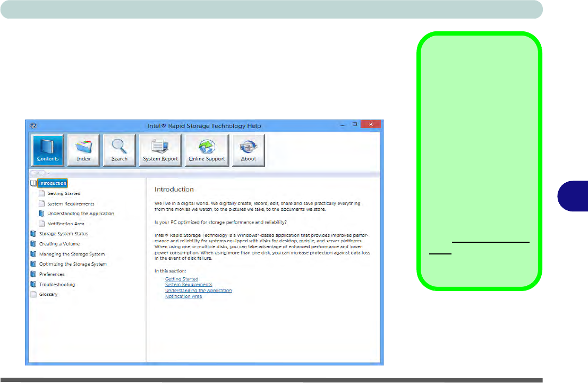This screenshot has width=588, height=383.
Task: Select Getting Started in the contents tree
Action: 64,193
